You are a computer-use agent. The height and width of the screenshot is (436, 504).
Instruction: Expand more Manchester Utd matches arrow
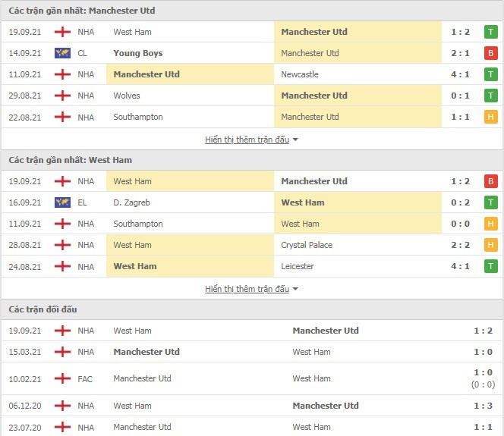point(295,140)
